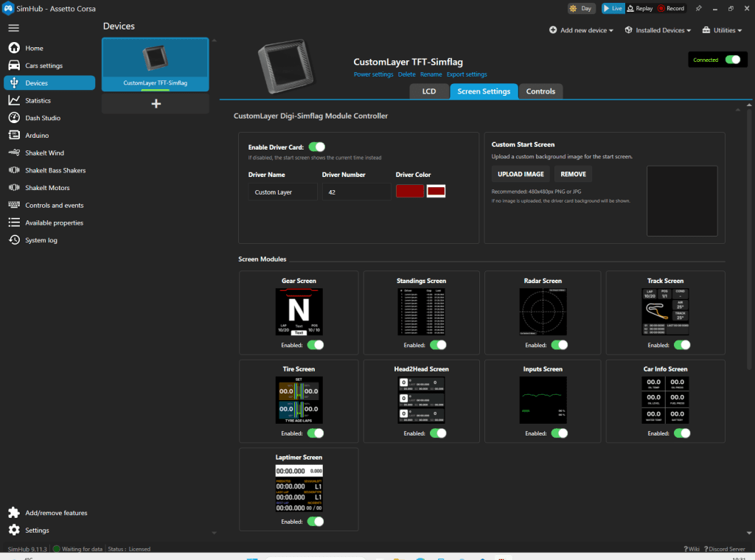Viewport: 755px width, 560px height.
Task: Open the Controls tab
Action: pyautogui.click(x=540, y=91)
